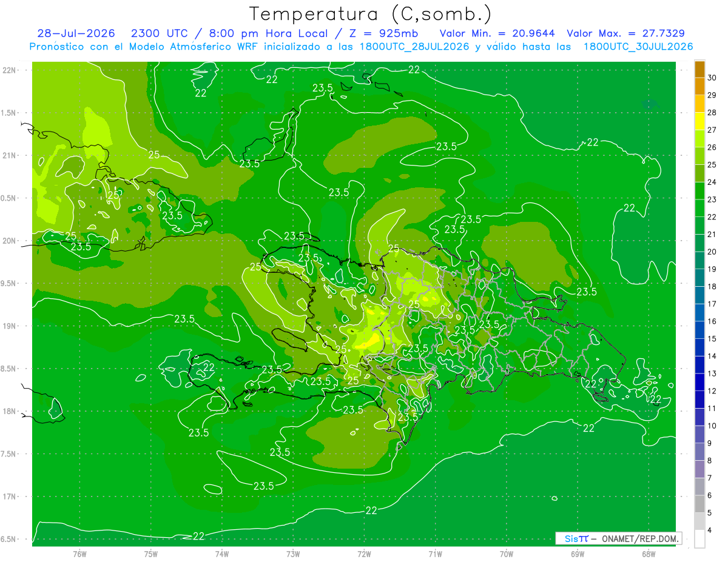Click the "21N" latitude axis label
Screen dimensions: 728x562
point(10,155)
